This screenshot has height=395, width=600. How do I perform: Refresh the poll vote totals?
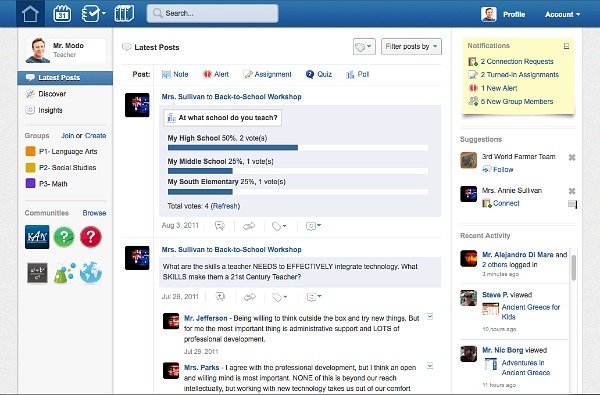point(225,206)
